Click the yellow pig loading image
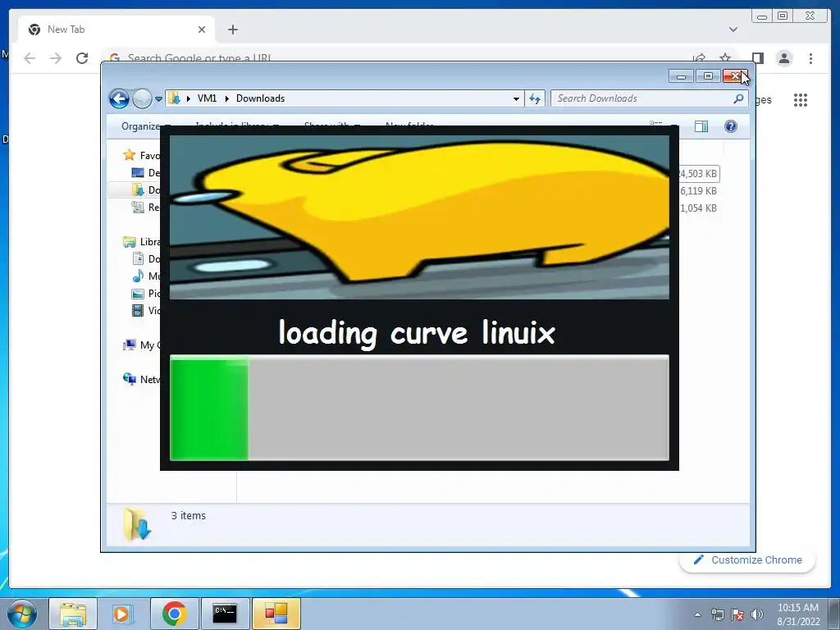The height and width of the screenshot is (630, 840). (419, 217)
